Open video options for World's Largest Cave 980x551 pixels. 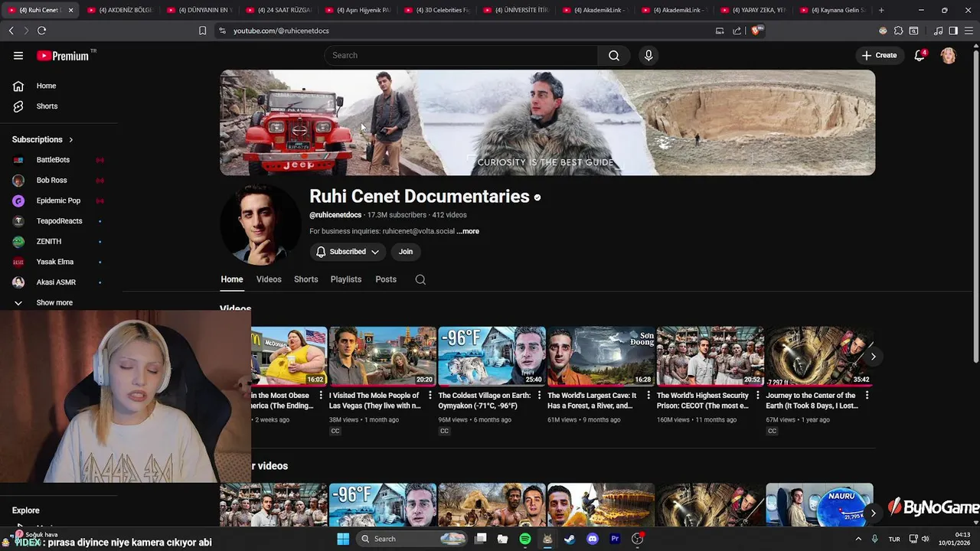[648, 396]
